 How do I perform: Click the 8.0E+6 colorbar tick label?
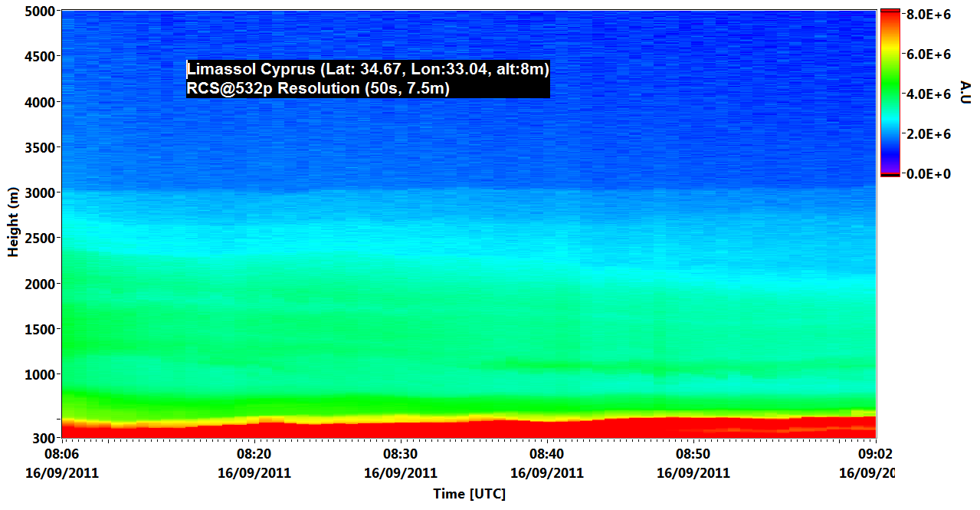929,15
